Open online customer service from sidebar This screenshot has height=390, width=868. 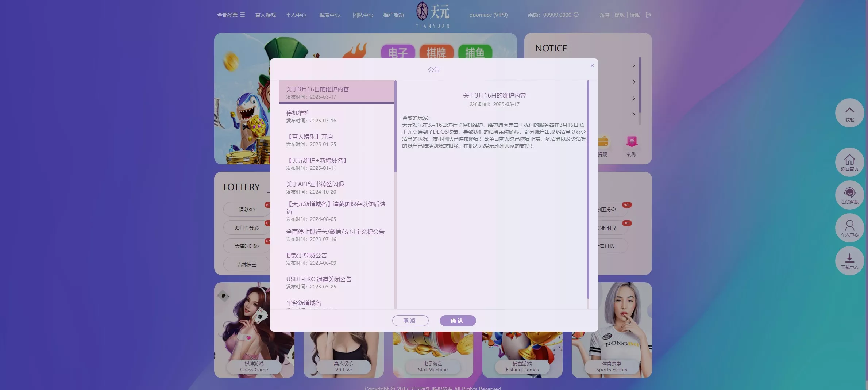[x=849, y=195]
